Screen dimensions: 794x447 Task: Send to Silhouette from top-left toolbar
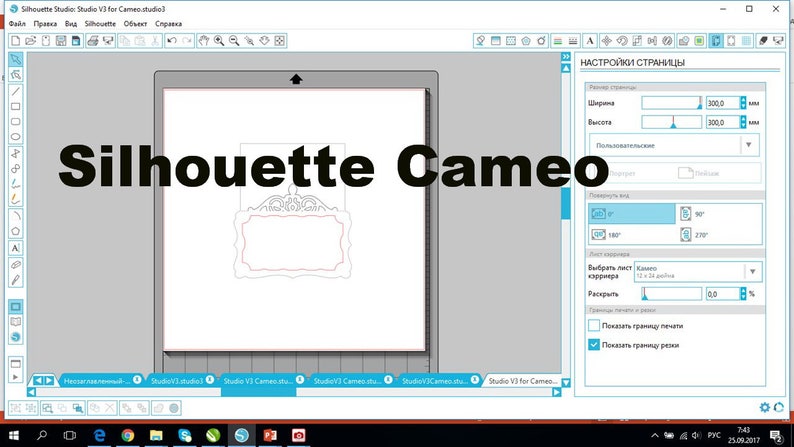108,41
